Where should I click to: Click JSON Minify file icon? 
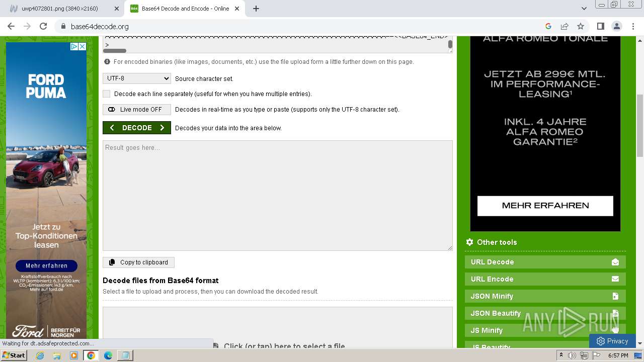(x=615, y=296)
